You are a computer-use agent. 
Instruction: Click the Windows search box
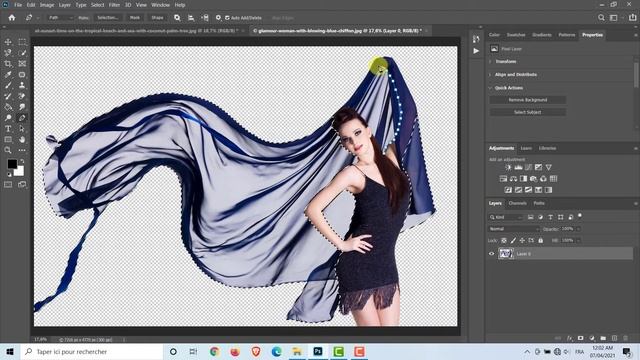(x=92, y=351)
